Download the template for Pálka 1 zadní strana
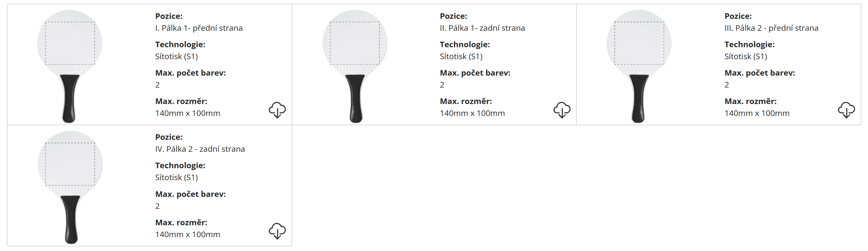 click(x=562, y=110)
